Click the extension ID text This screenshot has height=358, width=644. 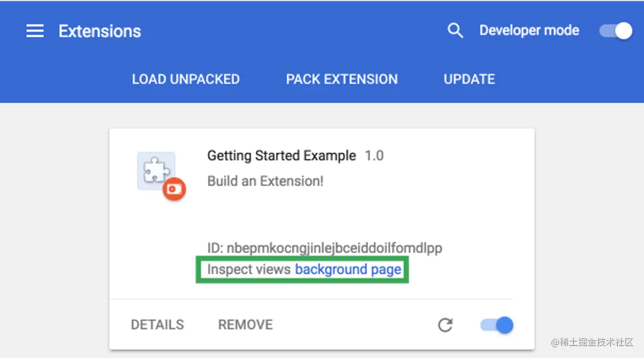click(x=325, y=248)
